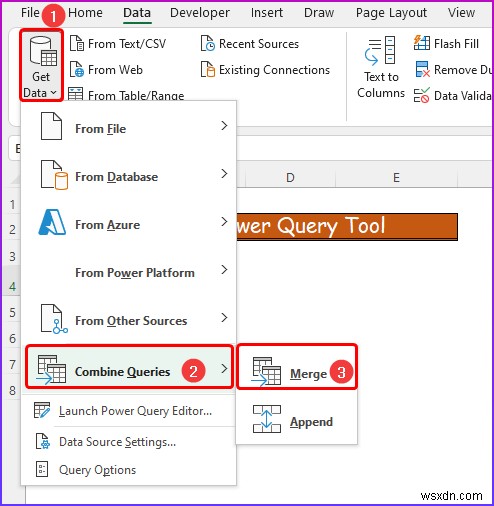The height and width of the screenshot is (506, 494).
Task: Open Data Source Settings
Action: pyautogui.click(x=129, y=441)
